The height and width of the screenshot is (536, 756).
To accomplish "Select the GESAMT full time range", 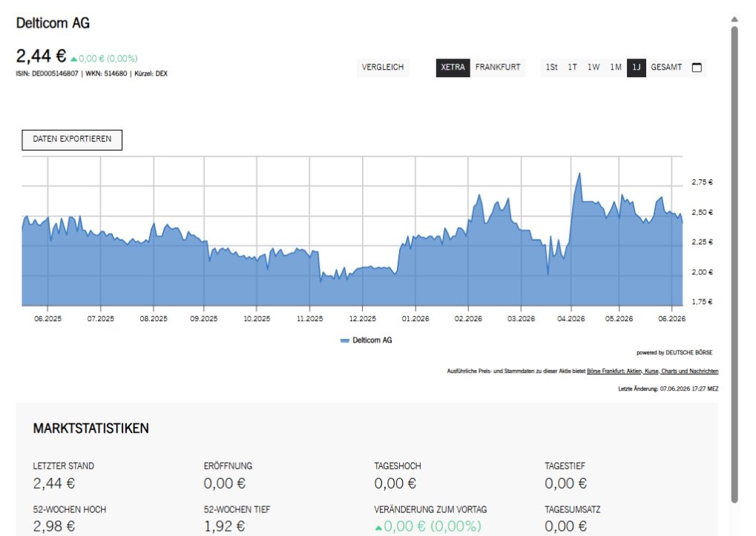I will pyautogui.click(x=666, y=67).
